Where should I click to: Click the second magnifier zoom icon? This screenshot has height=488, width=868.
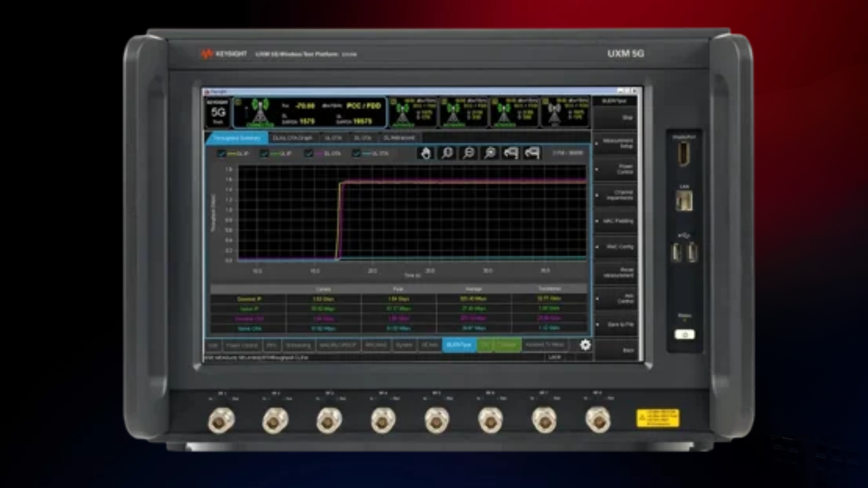(x=469, y=153)
